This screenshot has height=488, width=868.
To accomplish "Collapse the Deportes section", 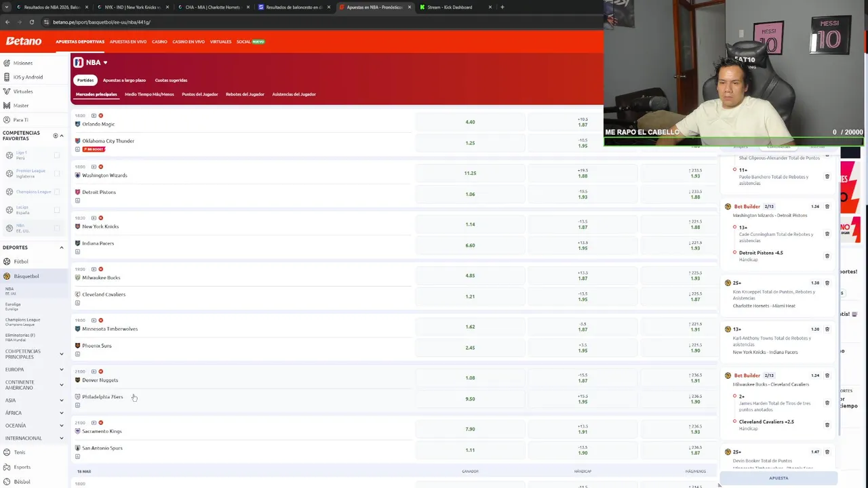I will pos(62,247).
